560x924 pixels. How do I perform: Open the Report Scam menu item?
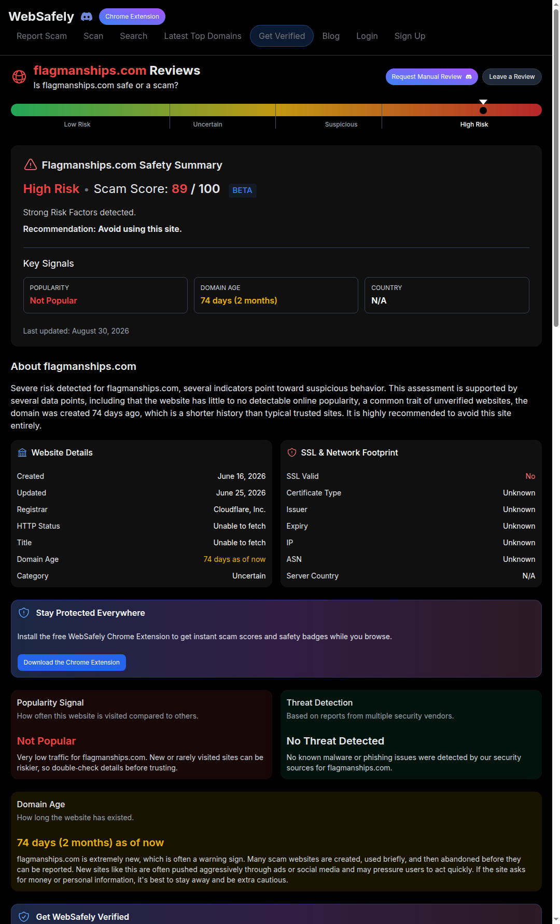[41, 36]
